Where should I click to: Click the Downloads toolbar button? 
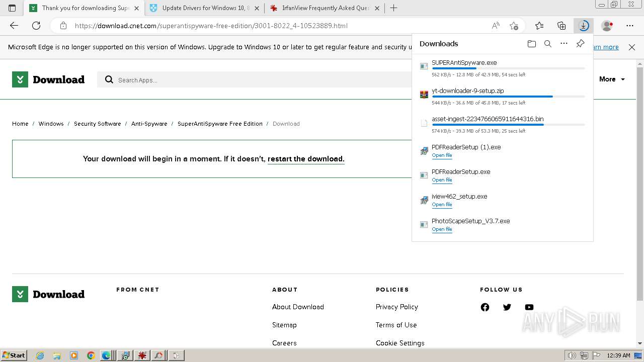pyautogui.click(x=584, y=26)
